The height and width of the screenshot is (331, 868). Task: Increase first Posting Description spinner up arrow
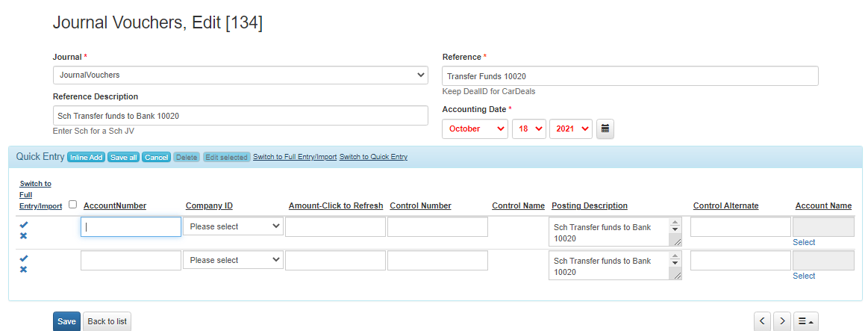click(675, 223)
